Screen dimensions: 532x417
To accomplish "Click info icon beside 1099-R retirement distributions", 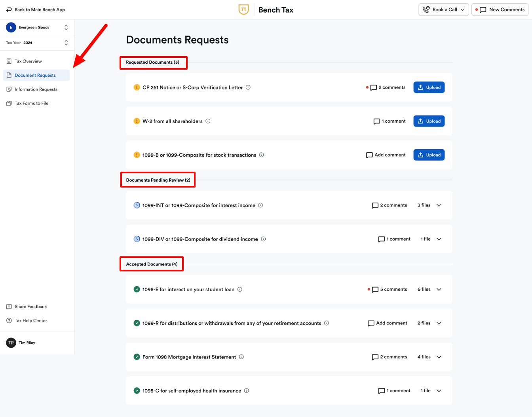I will [327, 323].
